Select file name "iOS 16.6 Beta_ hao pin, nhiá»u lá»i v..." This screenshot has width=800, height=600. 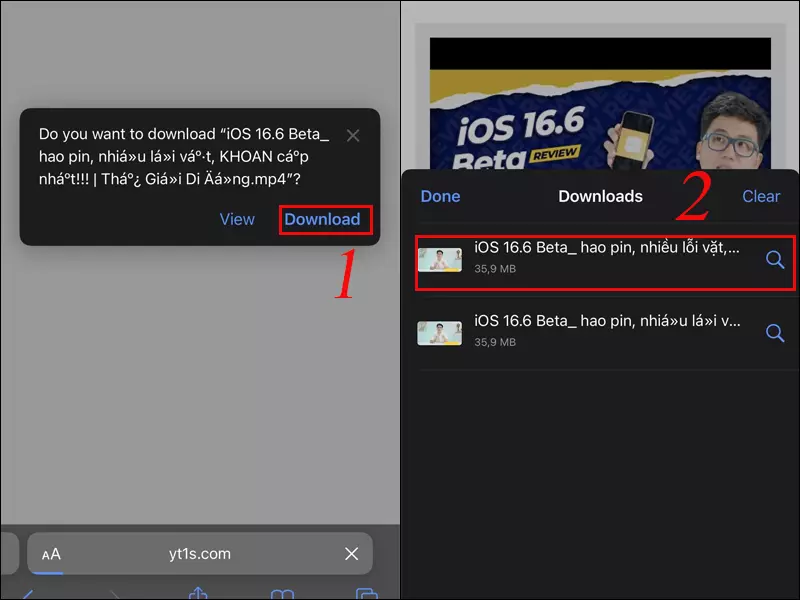(607, 321)
